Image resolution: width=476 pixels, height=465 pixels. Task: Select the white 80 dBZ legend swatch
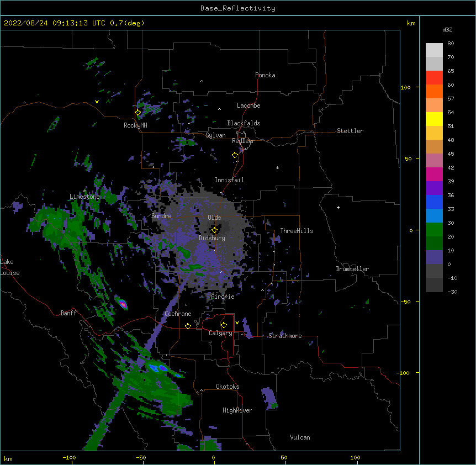[x=434, y=50]
